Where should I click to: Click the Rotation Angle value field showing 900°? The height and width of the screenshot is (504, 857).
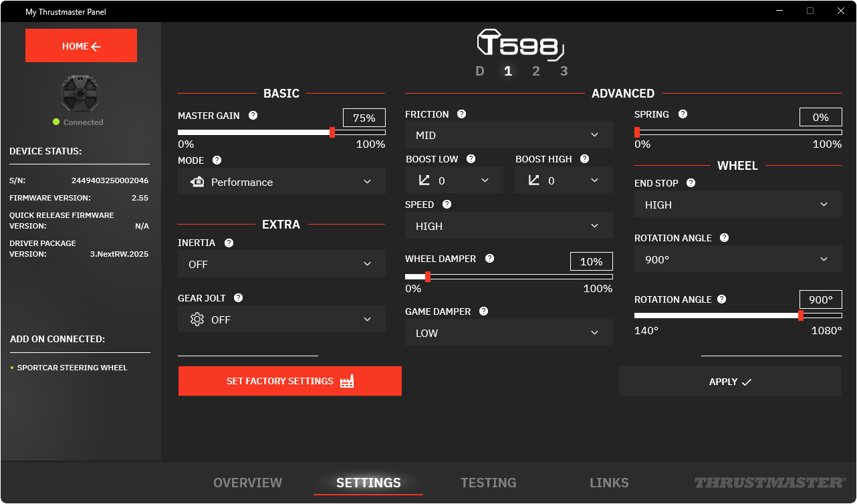pyautogui.click(x=820, y=299)
